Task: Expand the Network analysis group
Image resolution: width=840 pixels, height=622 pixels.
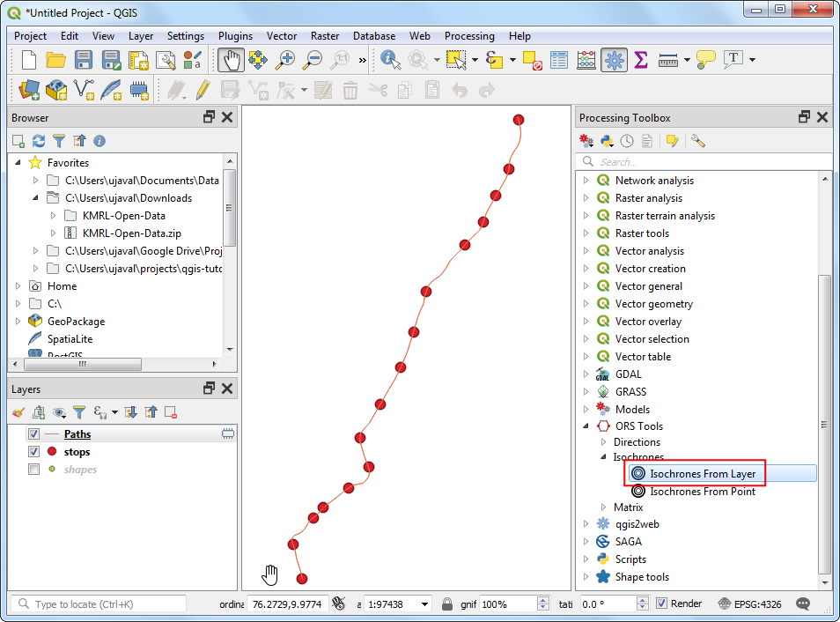Action: 586,180
